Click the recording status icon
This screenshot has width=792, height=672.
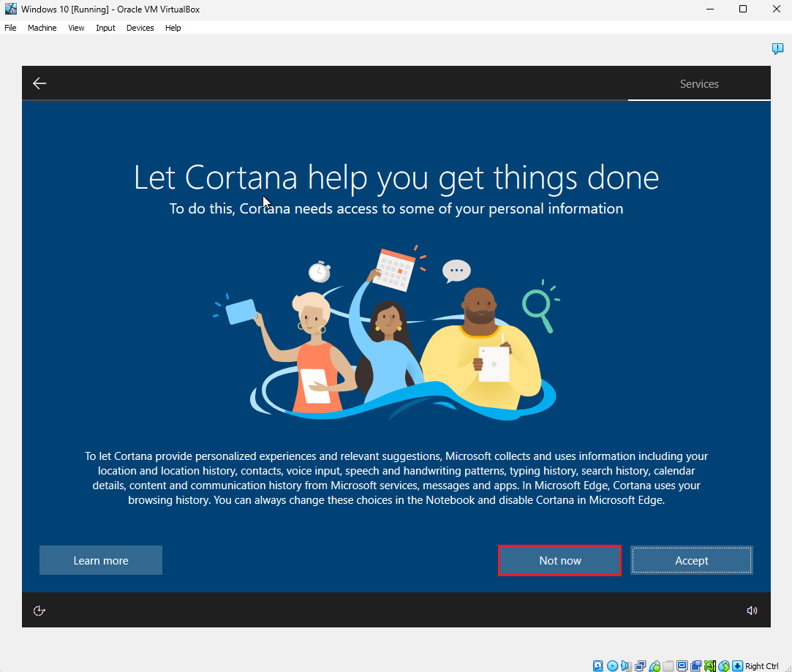click(x=696, y=666)
